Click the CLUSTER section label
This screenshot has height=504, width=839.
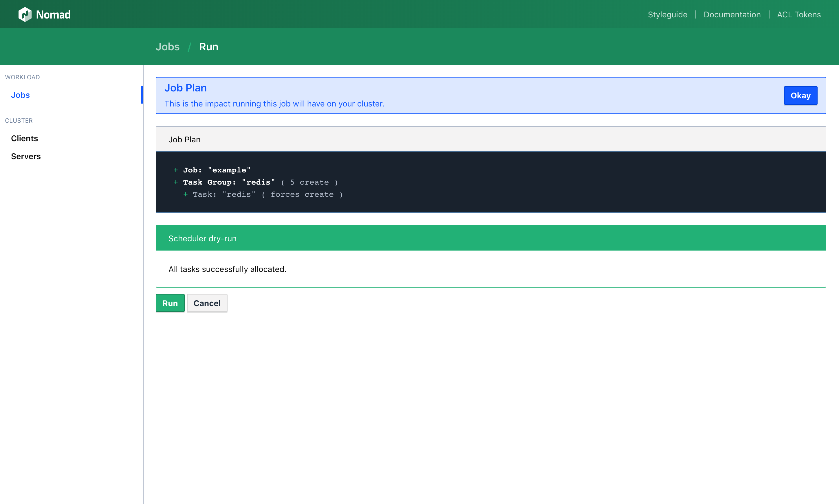tap(19, 121)
